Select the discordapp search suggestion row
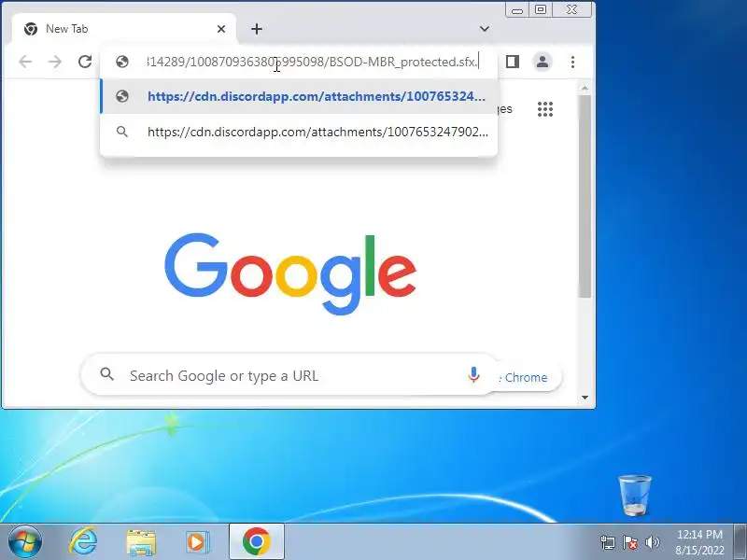 (x=299, y=132)
